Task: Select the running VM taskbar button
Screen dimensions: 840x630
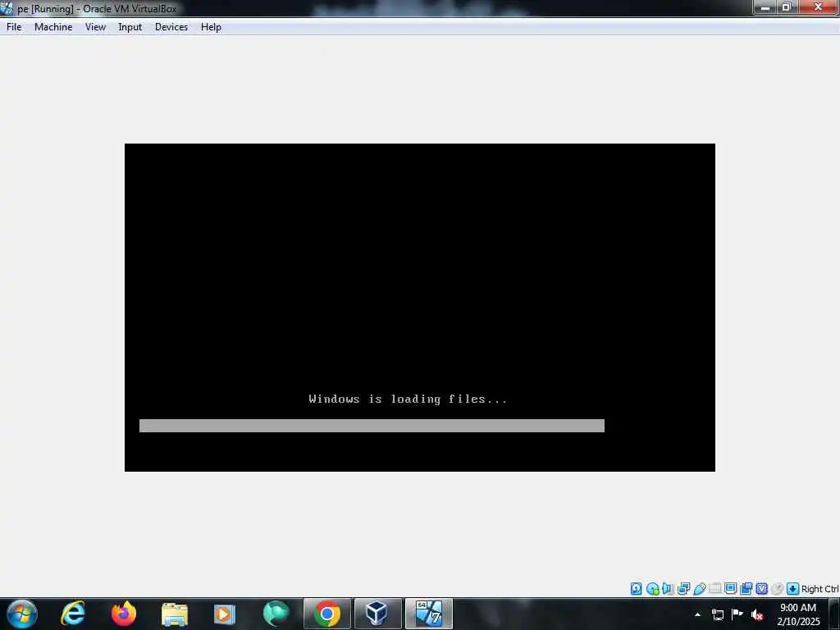Action: [428, 614]
